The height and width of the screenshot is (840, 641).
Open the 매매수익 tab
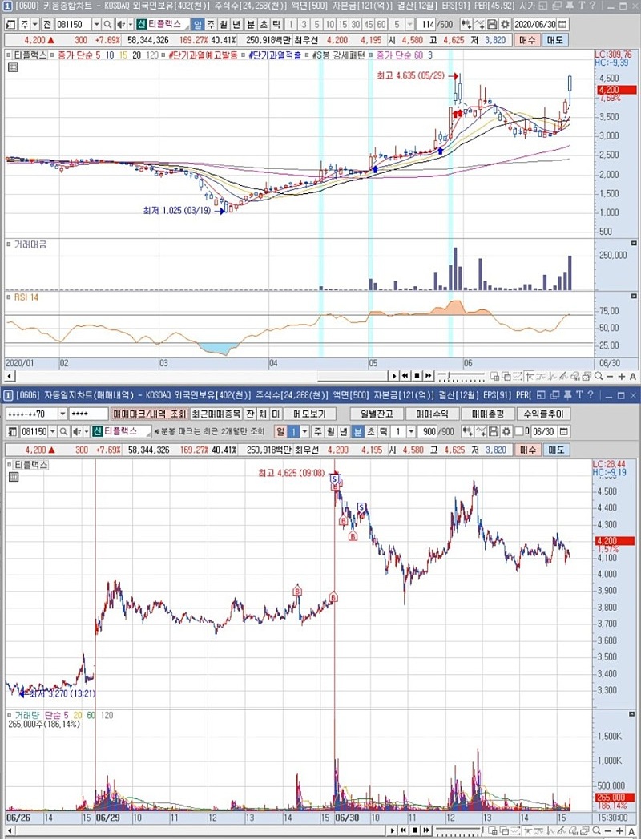pyautogui.click(x=432, y=414)
